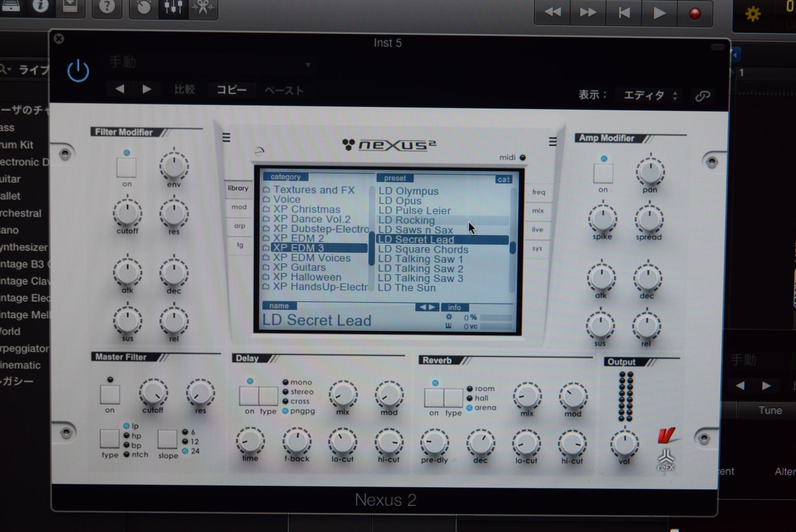Open the scissors editor icon in toolbar
Screen dimensions: 796x532
[202, 7]
